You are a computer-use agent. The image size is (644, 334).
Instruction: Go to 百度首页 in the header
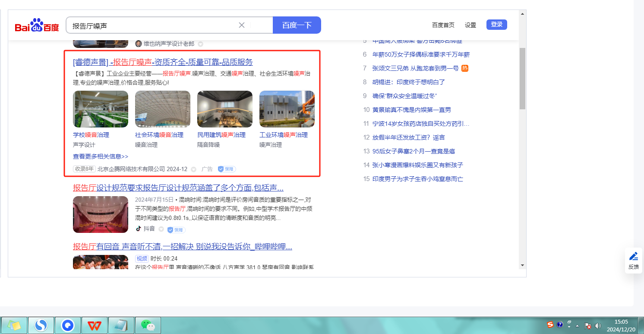tap(443, 25)
